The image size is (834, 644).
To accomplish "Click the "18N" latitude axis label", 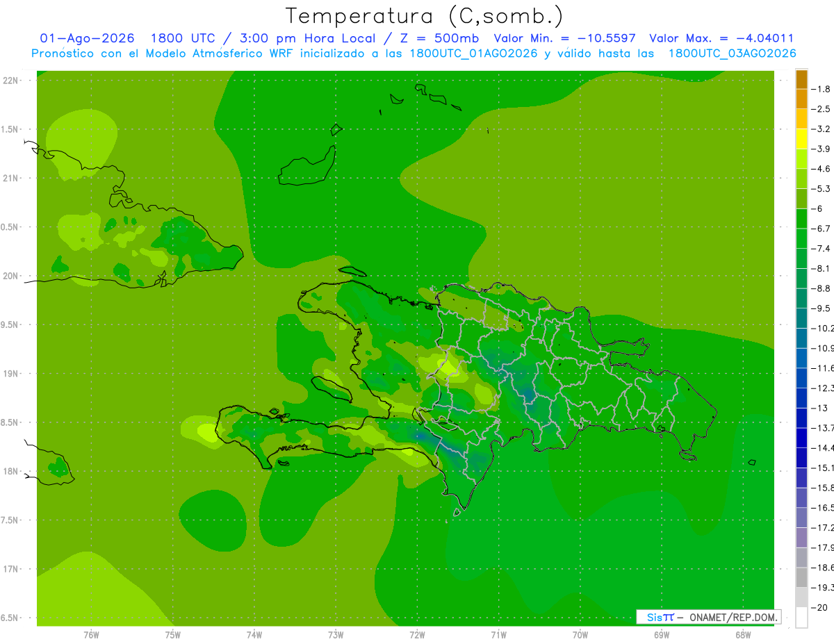I will pyautogui.click(x=12, y=472).
